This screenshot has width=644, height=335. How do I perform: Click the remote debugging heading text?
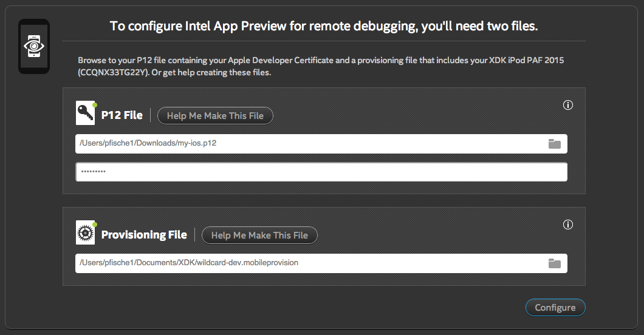(x=323, y=26)
